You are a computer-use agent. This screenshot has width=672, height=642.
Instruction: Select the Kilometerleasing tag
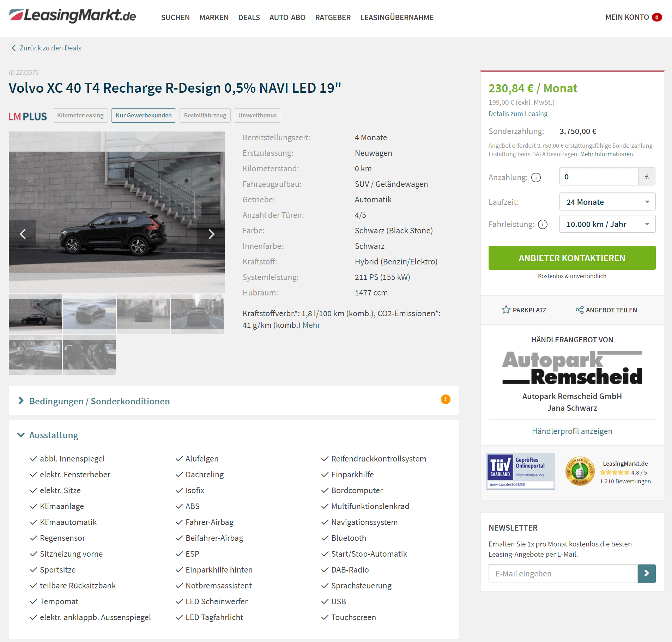(x=80, y=115)
